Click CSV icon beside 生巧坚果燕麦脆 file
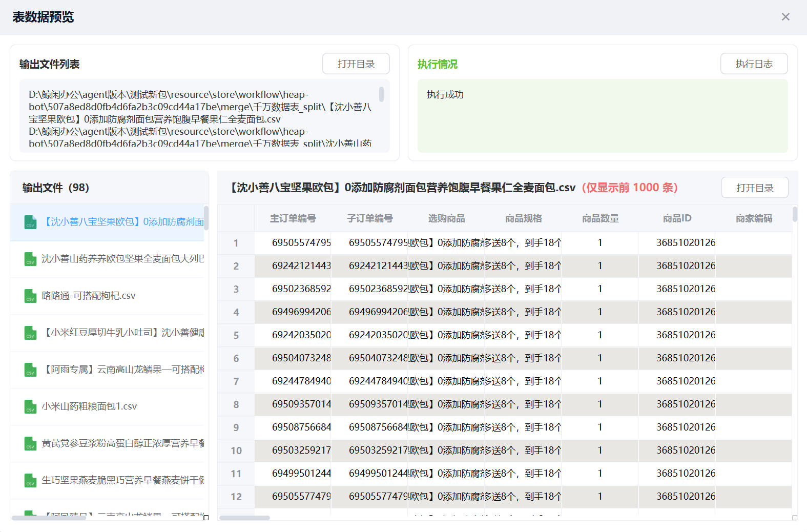The image size is (807, 532). tap(30, 481)
